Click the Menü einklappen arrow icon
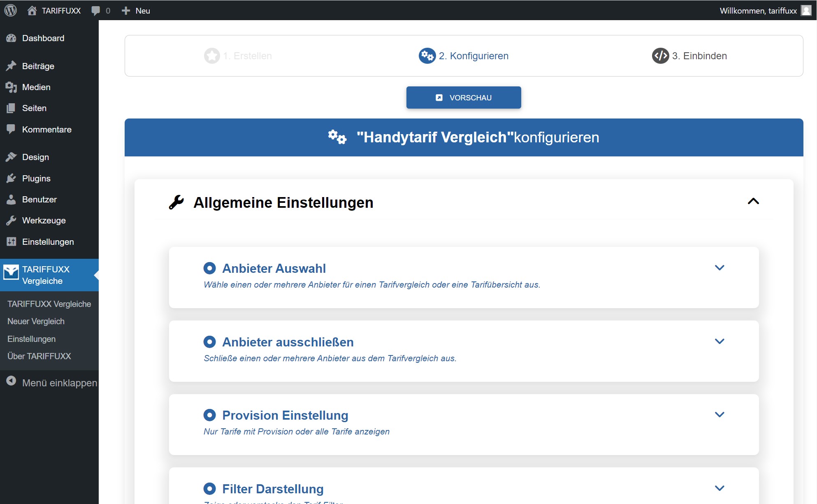The height and width of the screenshot is (504, 817). pyautogui.click(x=11, y=381)
